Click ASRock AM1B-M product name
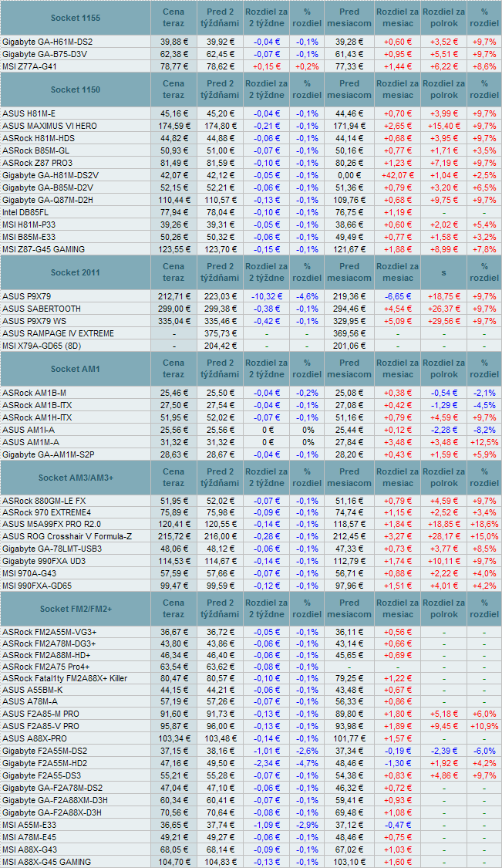The height and width of the screenshot is (868, 502). coord(34,393)
